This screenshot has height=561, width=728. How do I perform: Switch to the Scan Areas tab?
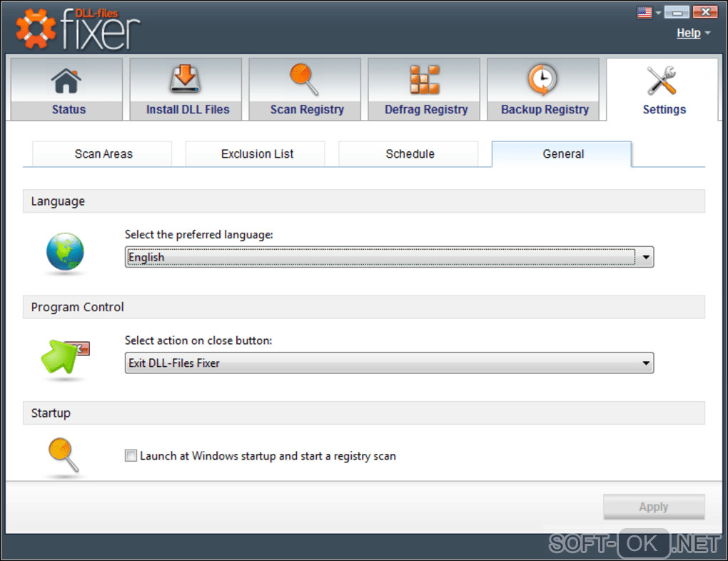tap(102, 153)
